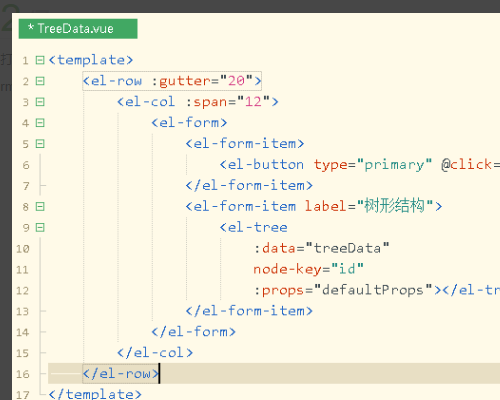The image size is (500, 400).
Task: Collapse the template block on line 1
Action: coord(40,60)
